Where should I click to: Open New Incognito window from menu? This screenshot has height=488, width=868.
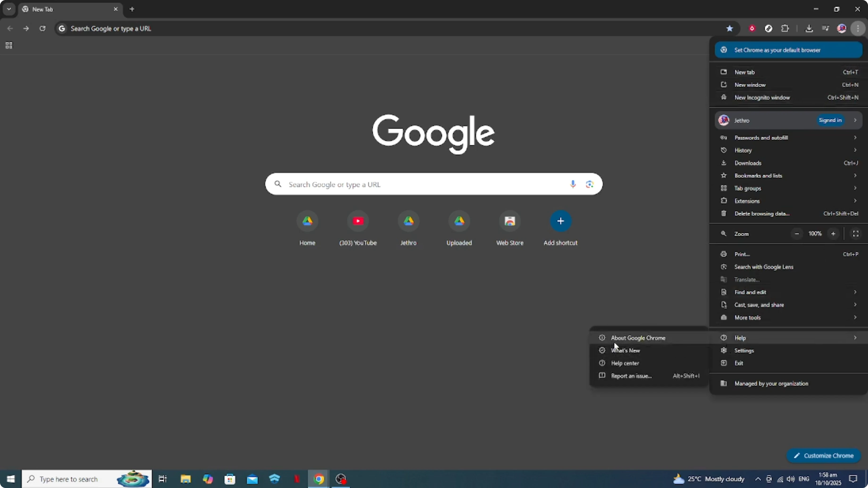[762, 97]
